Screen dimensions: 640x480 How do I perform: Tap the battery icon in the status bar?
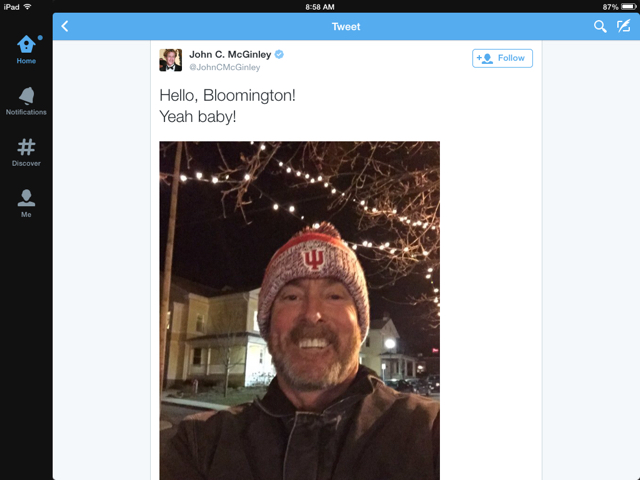627,6
